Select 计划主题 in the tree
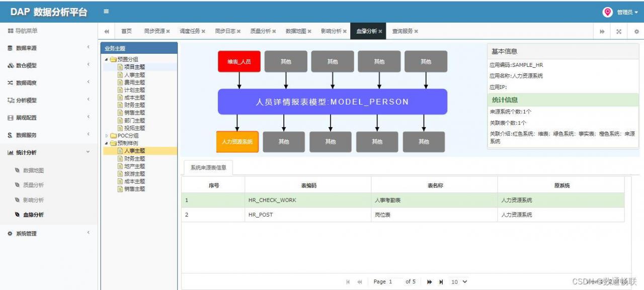 (x=134, y=90)
